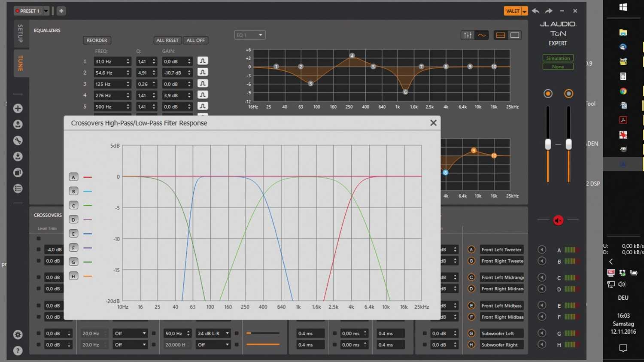Click speaker icon for output channel A

542,249
